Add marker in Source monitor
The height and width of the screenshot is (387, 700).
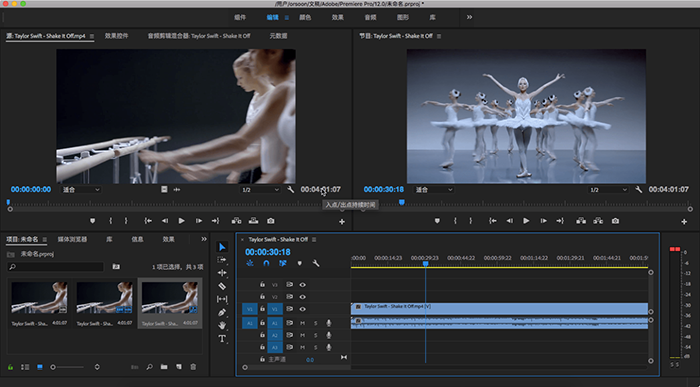(x=92, y=221)
